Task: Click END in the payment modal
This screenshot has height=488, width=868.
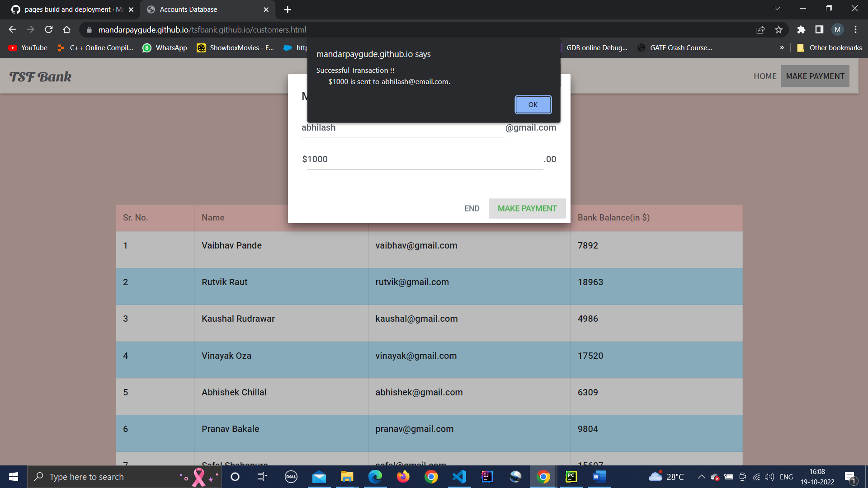Action: pos(472,208)
